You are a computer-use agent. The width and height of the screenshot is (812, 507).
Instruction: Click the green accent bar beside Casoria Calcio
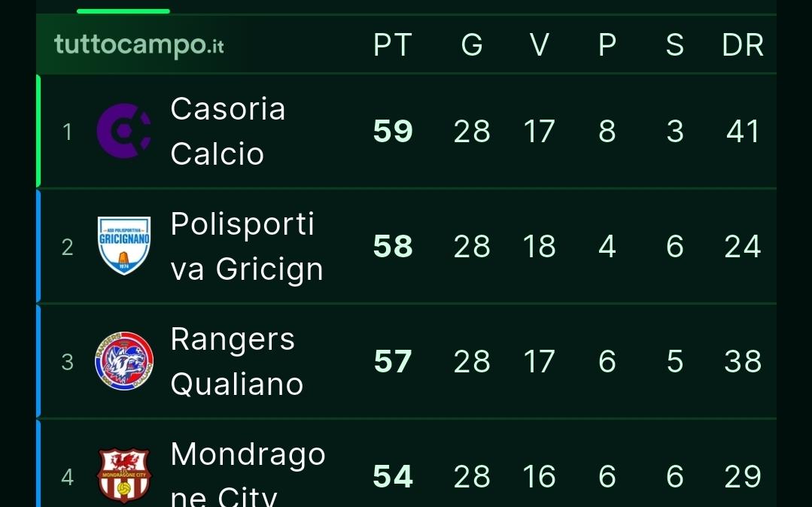pos(37,130)
